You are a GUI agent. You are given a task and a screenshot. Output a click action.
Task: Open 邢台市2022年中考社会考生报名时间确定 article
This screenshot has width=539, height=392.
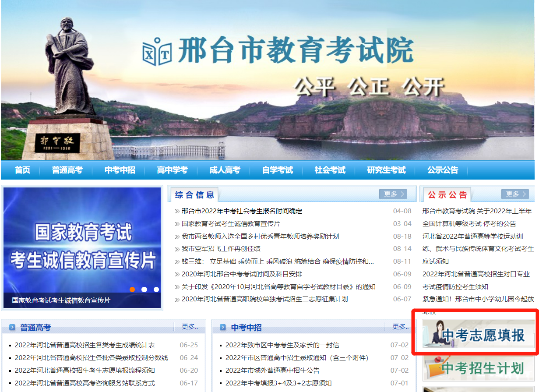[242, 211]
